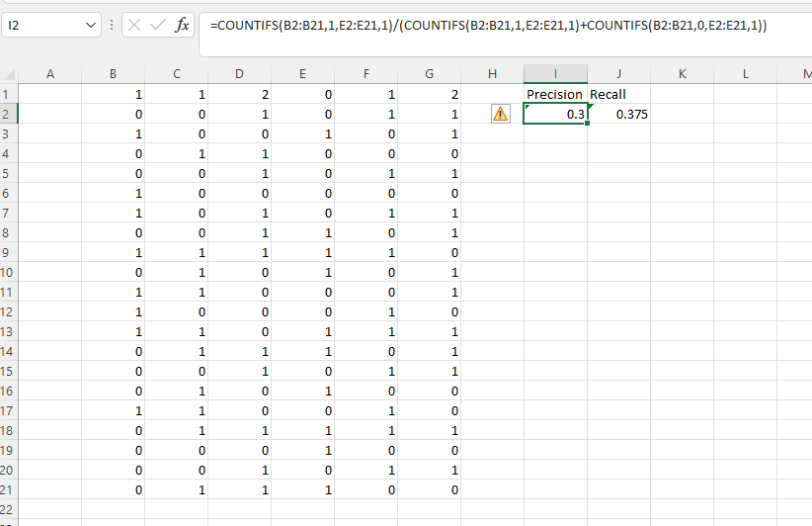
Task: Open Insert Function with the fx icon
Action: pos(182,25)
